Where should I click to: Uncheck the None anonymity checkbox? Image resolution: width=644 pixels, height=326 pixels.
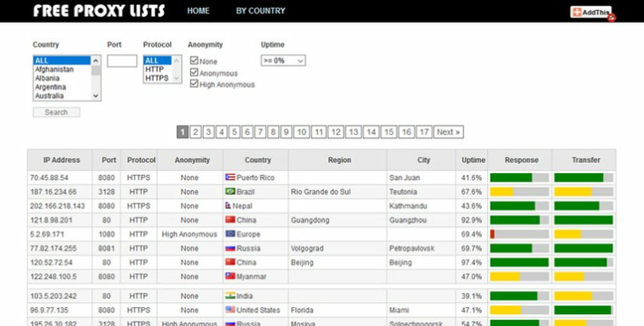click(194, 61)
